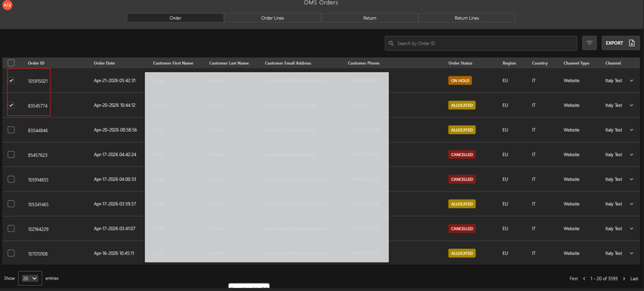
Task: Toggle the select-all header checkbox
Action: point(11,63)
